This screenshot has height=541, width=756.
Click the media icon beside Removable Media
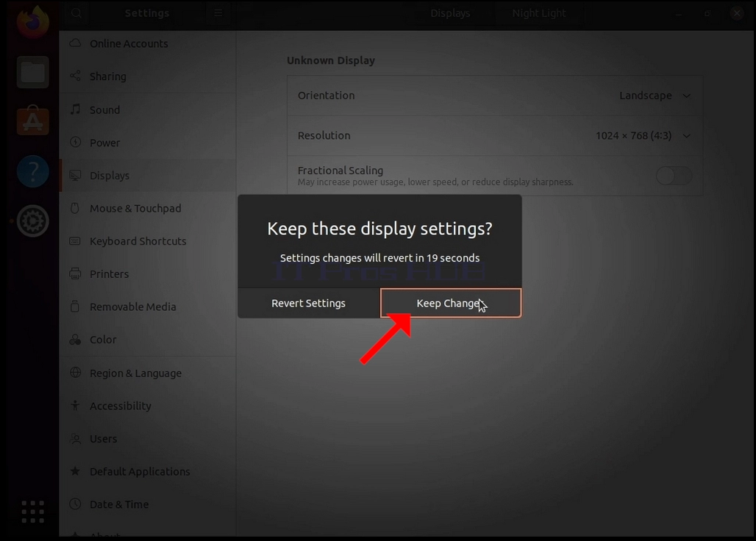pyautogui.click(x=75, y=307)
